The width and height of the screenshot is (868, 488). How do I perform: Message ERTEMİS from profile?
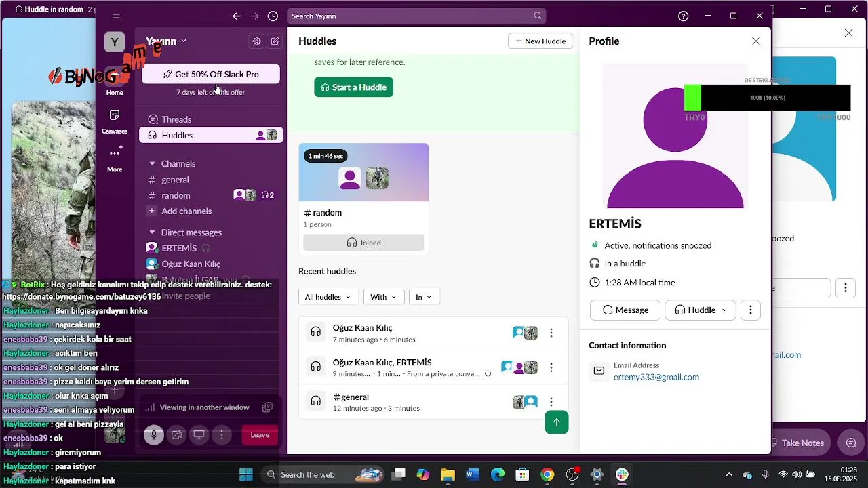click(625, 310)
